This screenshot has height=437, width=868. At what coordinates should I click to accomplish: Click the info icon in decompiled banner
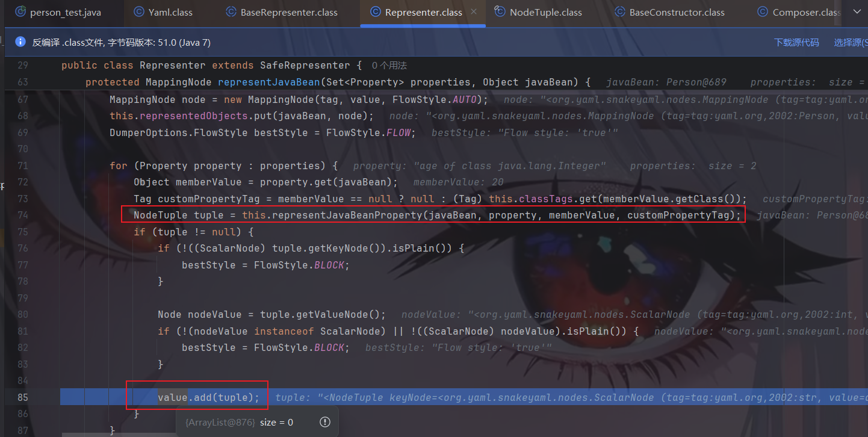pyautogui.click(x=20, y=42)
